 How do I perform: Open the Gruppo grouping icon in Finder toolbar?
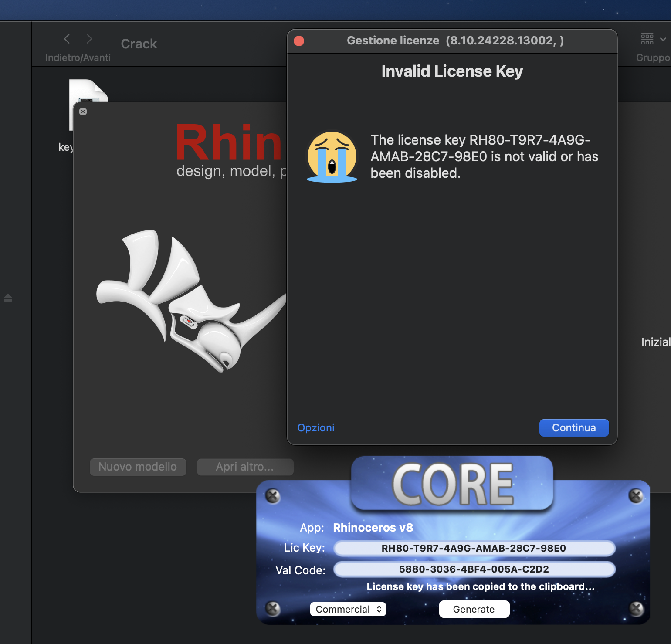pyautogui.click(x=647, y=39)
